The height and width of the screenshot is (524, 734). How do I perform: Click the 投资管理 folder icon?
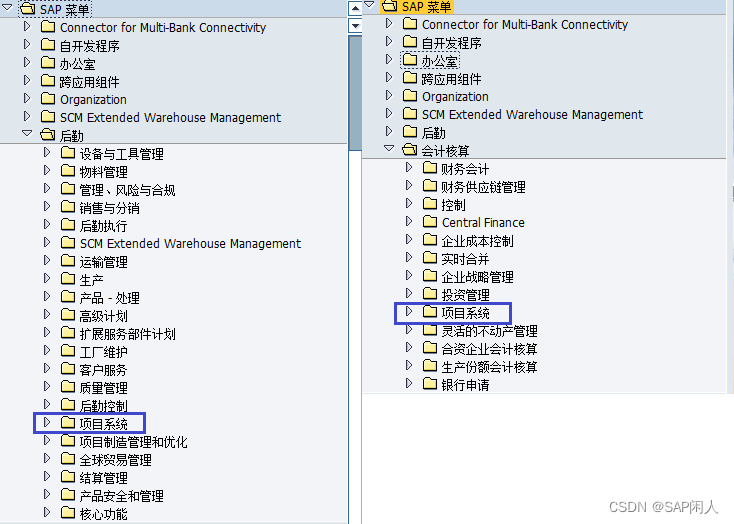tap(430, 294)
